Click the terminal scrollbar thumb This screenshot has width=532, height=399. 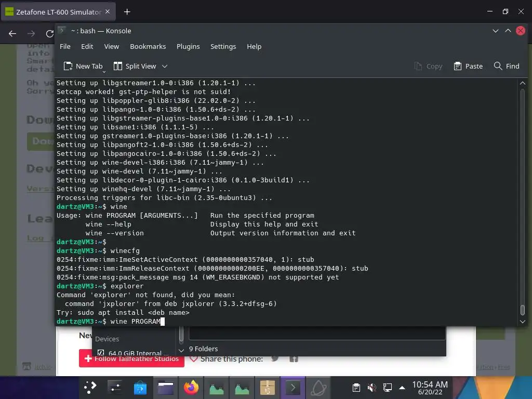pos(523,310)
